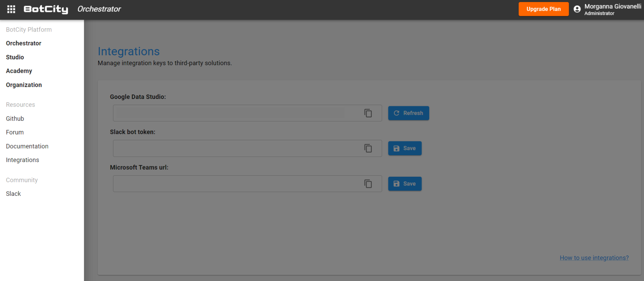Open Studio from the sidebar
644x281 pixels.
(15, 57)
